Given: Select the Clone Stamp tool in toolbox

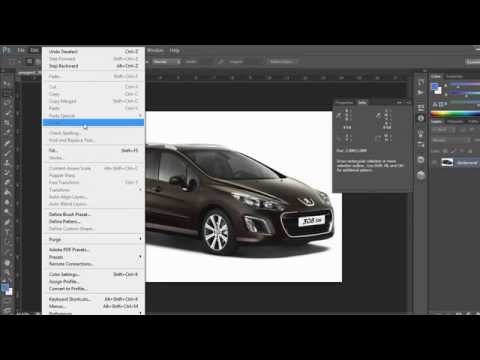Looking at the screenshot, I should pos(7,163).
